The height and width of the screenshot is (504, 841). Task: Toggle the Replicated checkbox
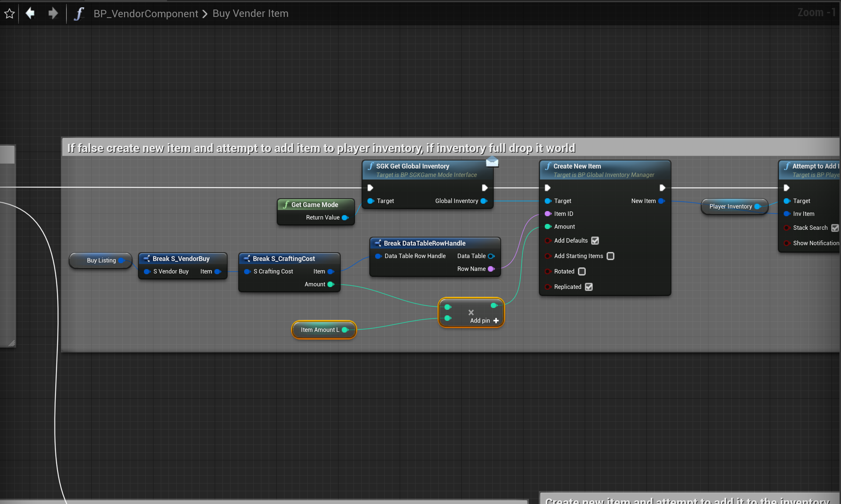589,287
